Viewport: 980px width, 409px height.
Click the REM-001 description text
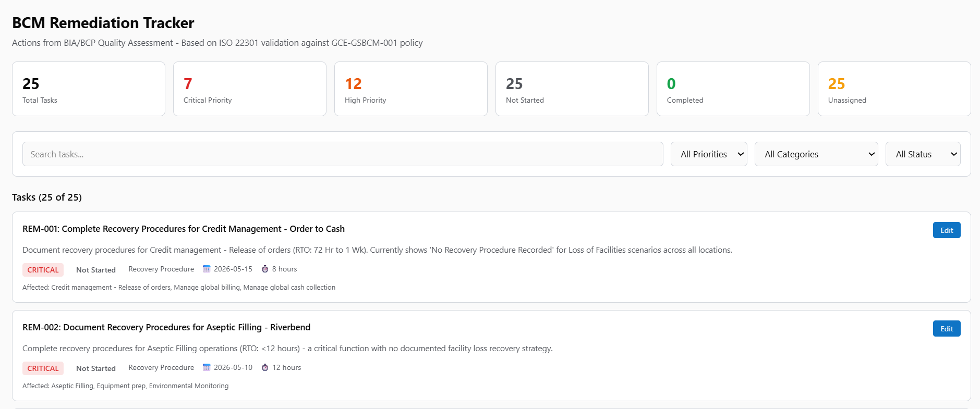pos(377,250)
